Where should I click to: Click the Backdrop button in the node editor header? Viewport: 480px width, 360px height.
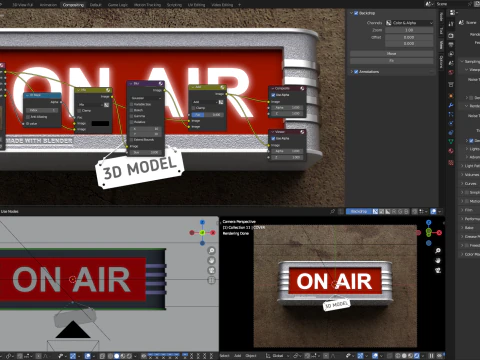pos(359,211)
